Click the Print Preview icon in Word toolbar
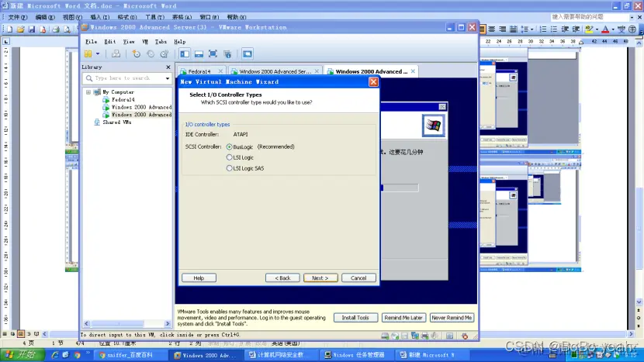Viewport: 644px width, 362px height. coord(67,29)
